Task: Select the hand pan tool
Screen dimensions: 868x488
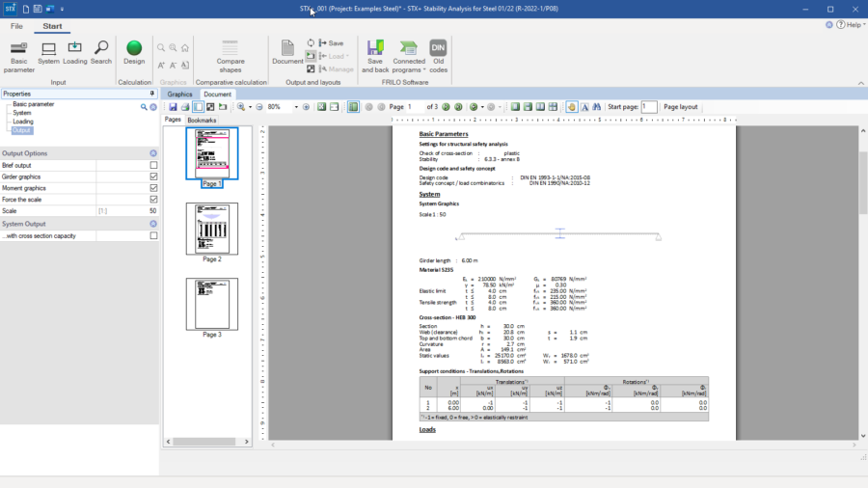Action: [x=572, y=107]
